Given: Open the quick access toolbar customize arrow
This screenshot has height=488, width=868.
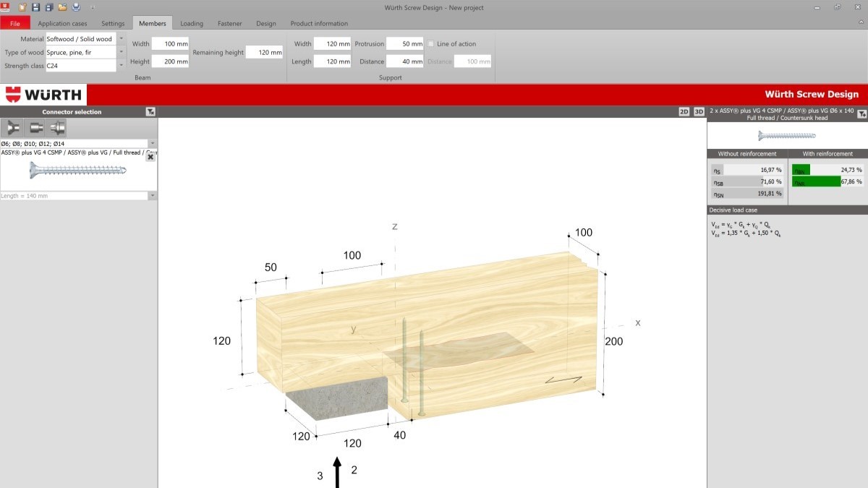Looking at the screenshot, I should [92, 7].
